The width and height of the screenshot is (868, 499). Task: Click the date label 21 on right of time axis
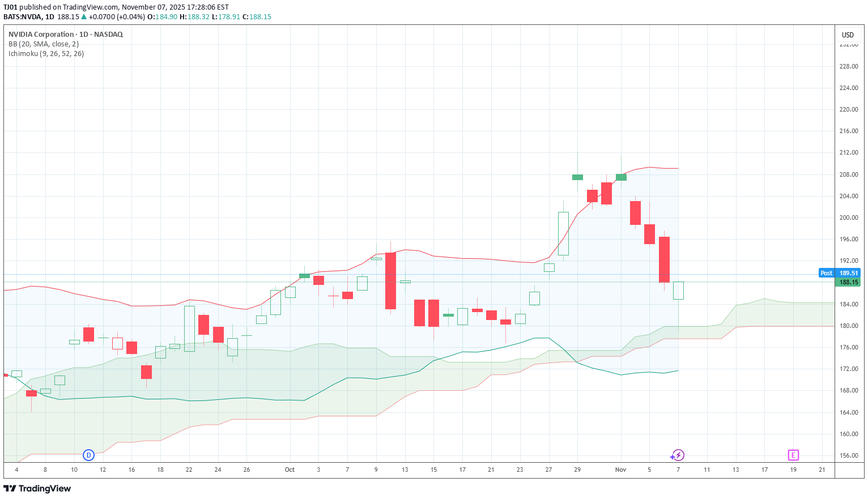click(x=822, y=470)
